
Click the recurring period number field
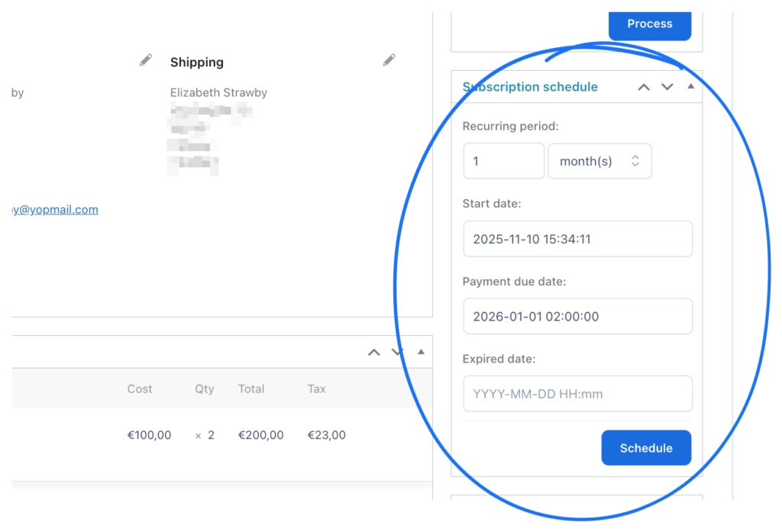(x=503, y=161)
